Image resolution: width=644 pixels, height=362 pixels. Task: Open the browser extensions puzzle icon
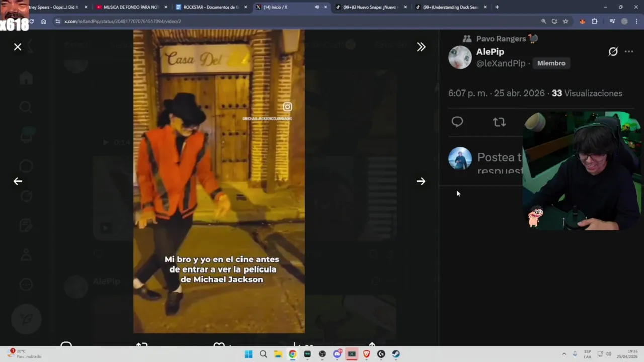click(x=595, y=21)
